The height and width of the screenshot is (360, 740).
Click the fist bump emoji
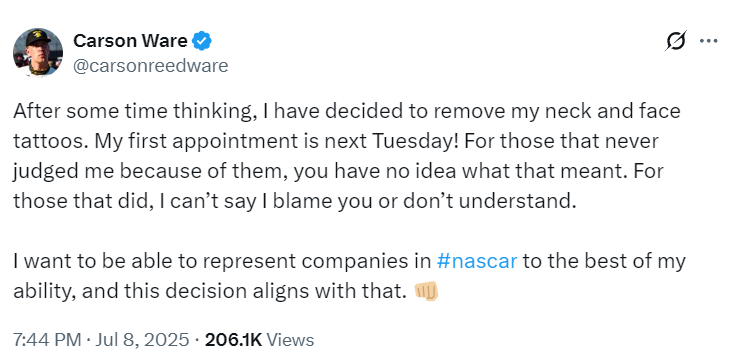(x=426, y=291)
